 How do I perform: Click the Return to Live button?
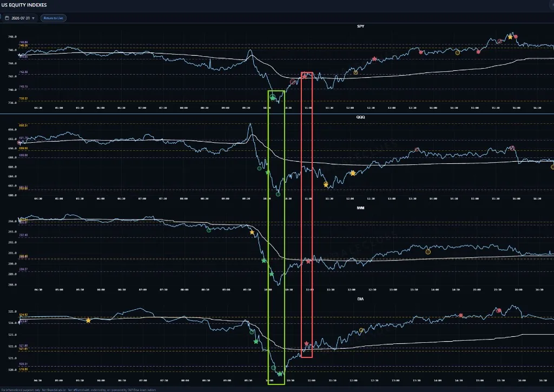point(54,18)
